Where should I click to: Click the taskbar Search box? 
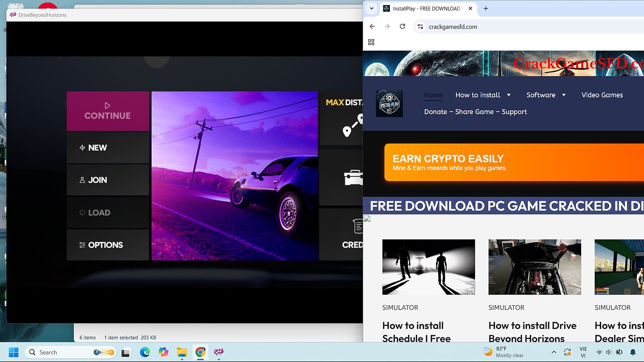[x=70, y=352]
